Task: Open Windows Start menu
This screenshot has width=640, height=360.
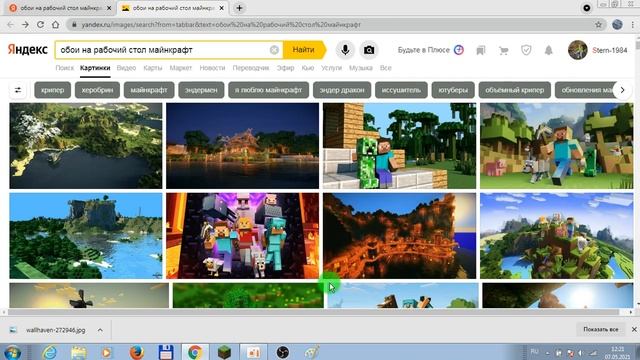Action: 12,352
